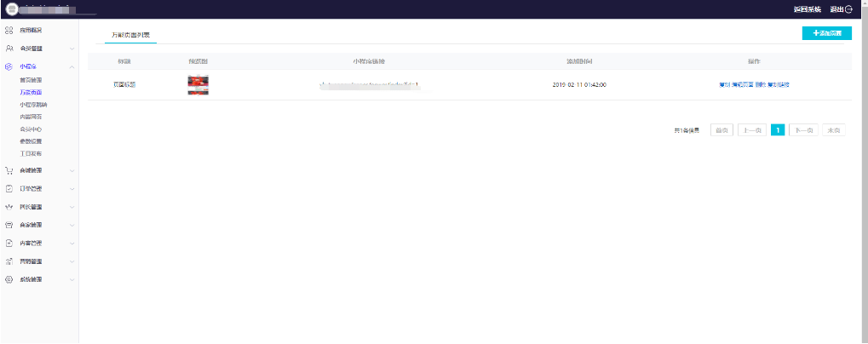The width and height of the screenshot is (868, 344).
Task: Open 参数设置 submenu item
Action: click(x=31, y=141)
